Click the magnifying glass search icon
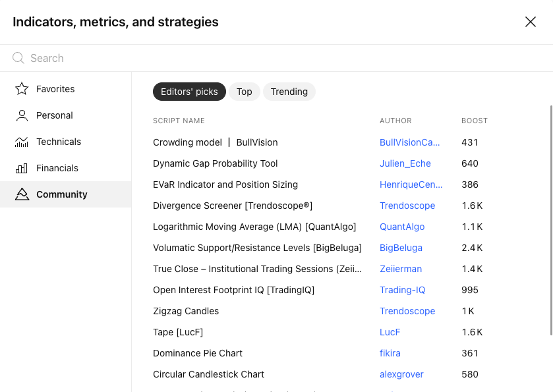 click(18, 58)
